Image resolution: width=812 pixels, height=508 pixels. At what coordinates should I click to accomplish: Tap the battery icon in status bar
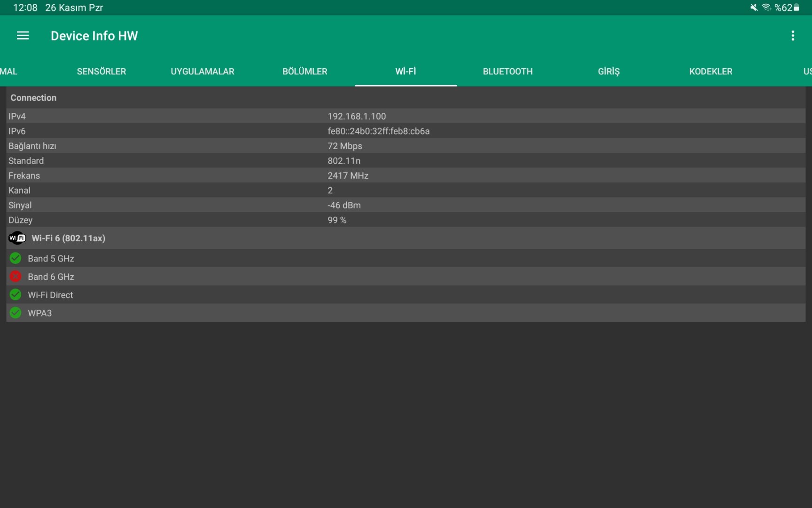pyautogui.click(x=796, y=8)
